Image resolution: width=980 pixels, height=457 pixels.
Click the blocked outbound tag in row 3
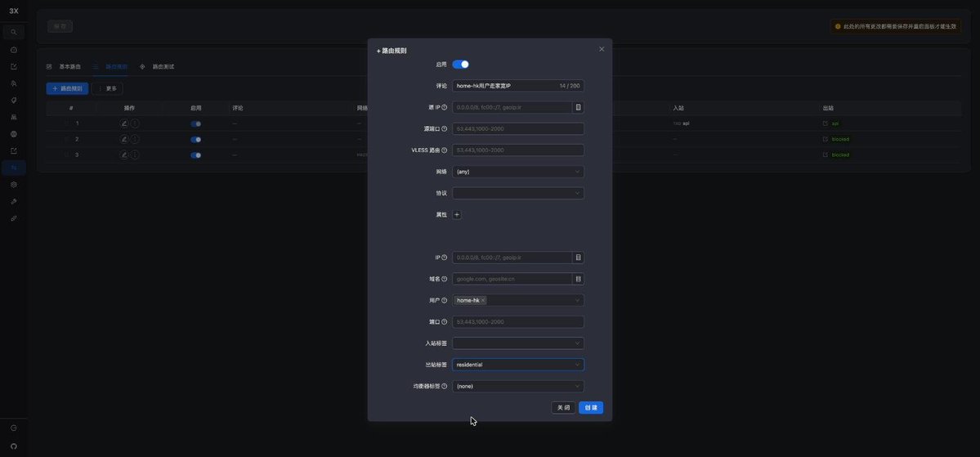tap(840, 155)
